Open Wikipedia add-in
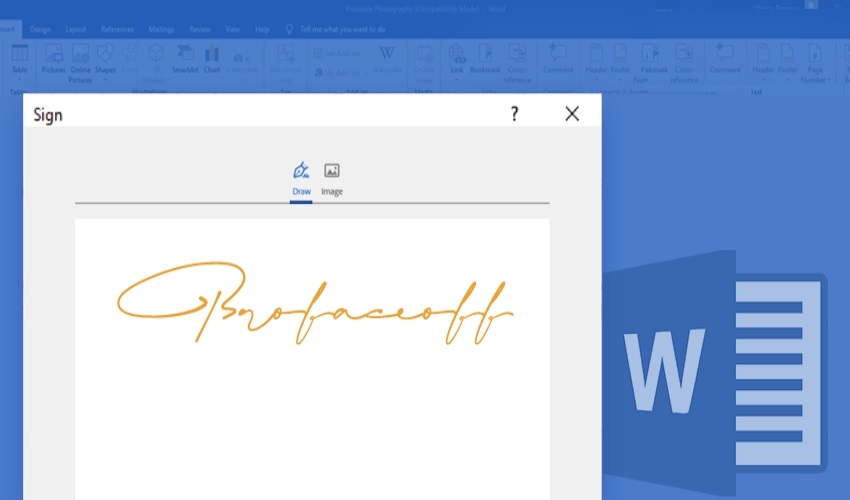 pyautogui.click(x=386, y=60)
